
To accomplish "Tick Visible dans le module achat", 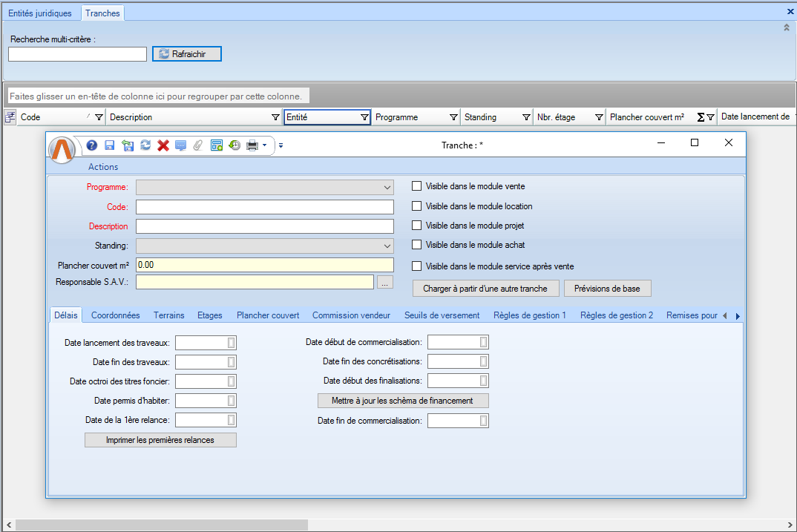I will [x=417, y=244].
